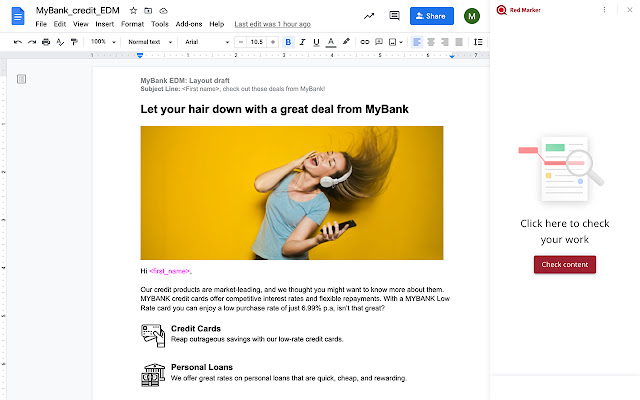The height and width of the screenshot is (400, 640).
Task: Open the M account avatar
Action: coord(471,16)
